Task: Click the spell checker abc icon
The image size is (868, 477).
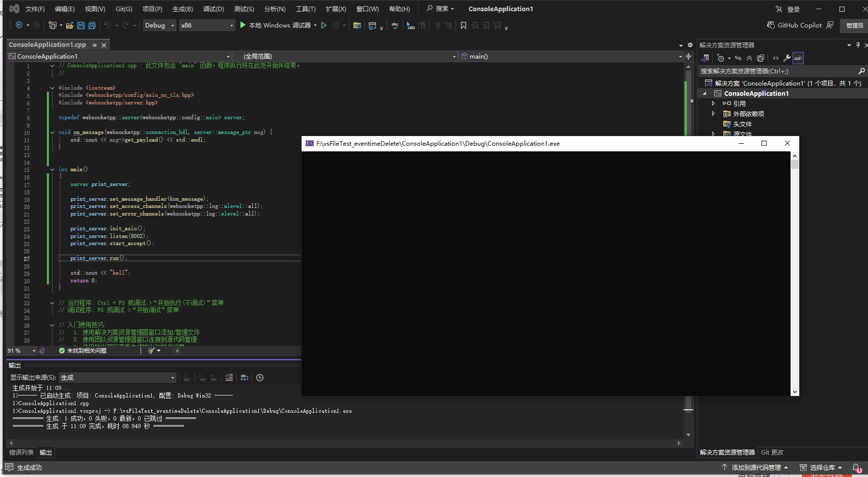Action: (x=395, y=25)
